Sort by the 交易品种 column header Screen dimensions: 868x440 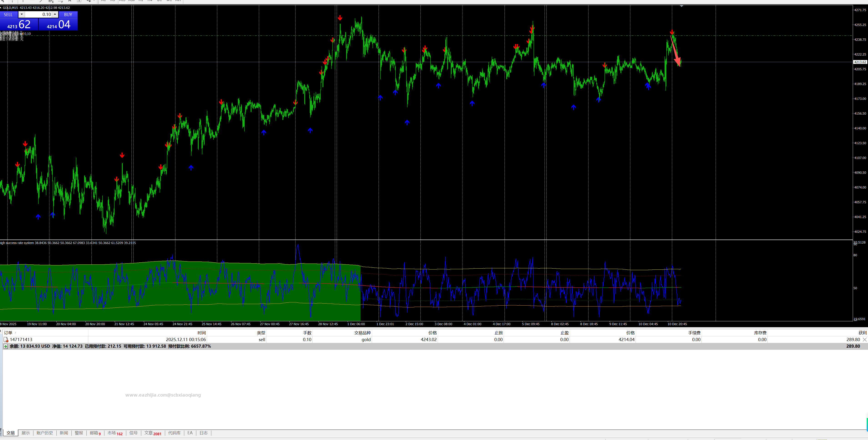pyautogui.click(x=362, y=333)
